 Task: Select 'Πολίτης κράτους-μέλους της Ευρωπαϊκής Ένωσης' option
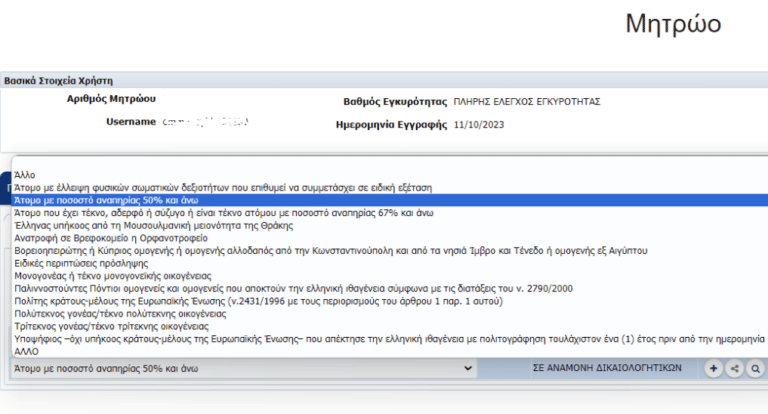390,301
